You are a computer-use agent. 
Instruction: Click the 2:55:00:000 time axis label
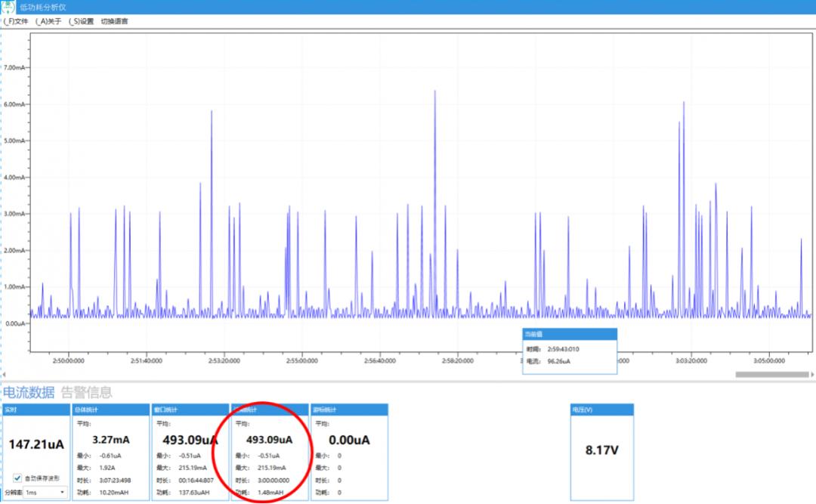click(x=301, y=361)
